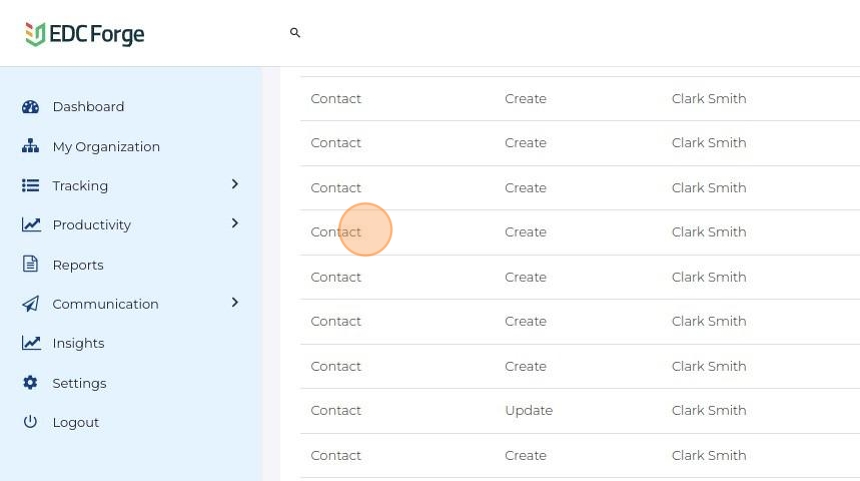This screenshot has width=860, height=481.
Task: Click the Tracking list icon
Action: pyautogui.click(x=31, y=186)
